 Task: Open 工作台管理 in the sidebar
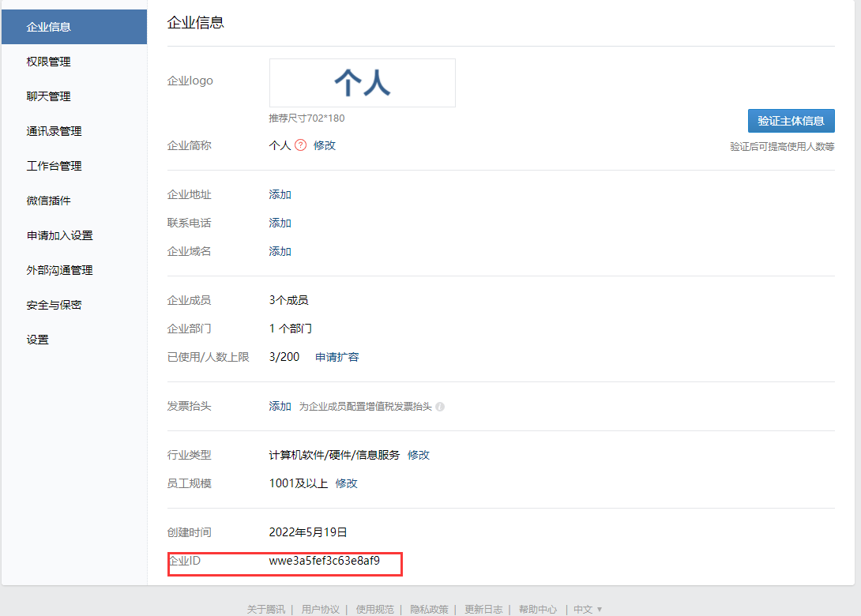pos(54,166)
